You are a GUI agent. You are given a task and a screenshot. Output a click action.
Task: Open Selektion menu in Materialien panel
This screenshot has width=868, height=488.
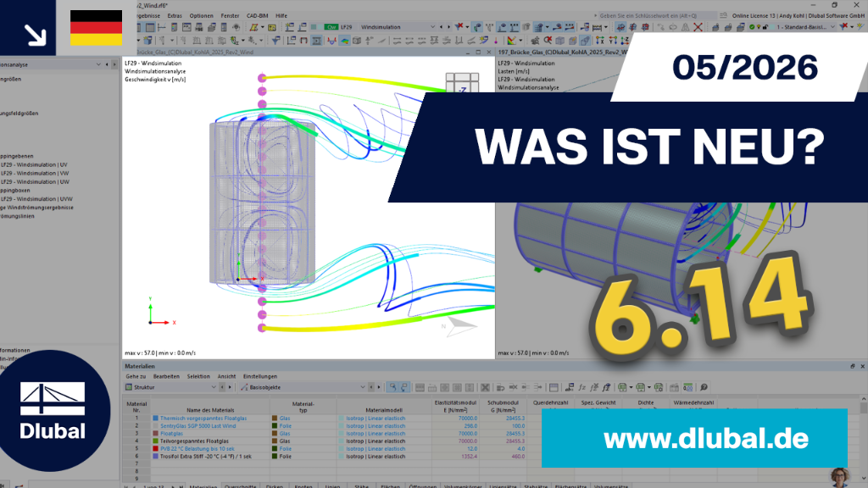(x=198, y=376)
